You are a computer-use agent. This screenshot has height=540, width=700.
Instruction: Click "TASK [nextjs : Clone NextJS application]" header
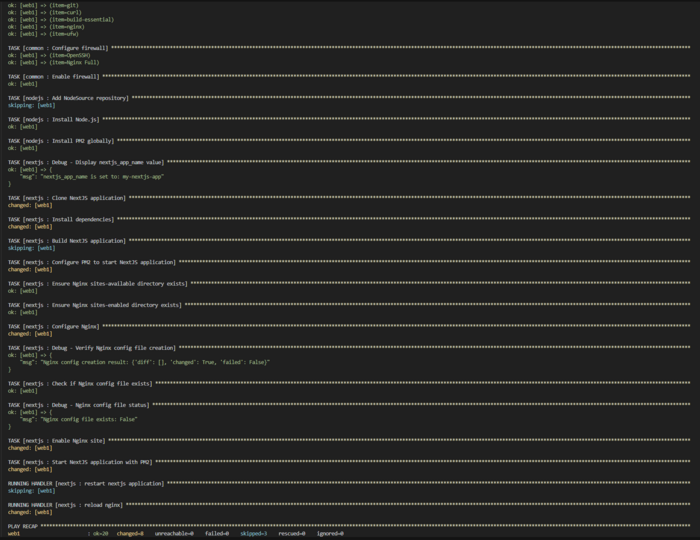[67, 198]
